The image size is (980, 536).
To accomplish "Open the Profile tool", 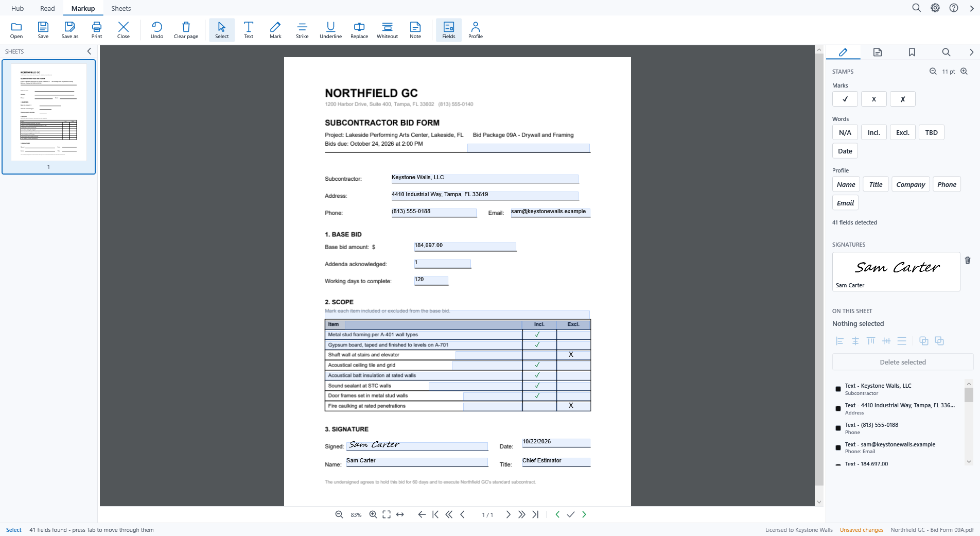I will point(476,30).
